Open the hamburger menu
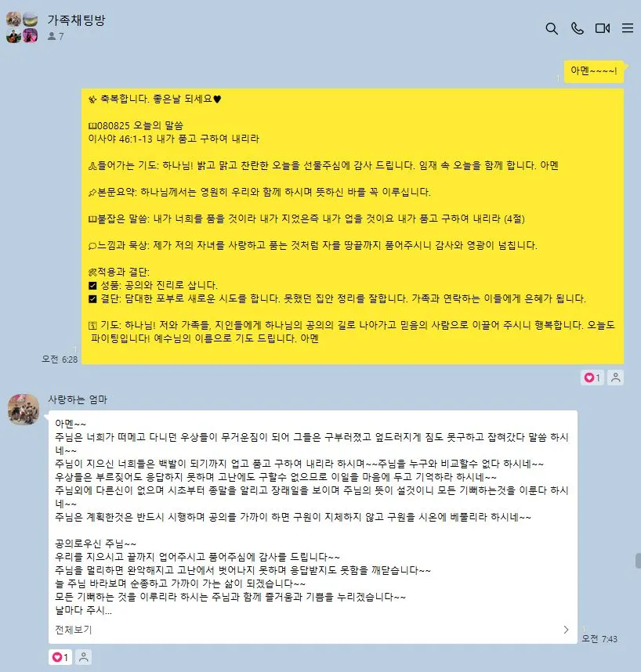This screenshot has height=672, width=641. [628, 28]
